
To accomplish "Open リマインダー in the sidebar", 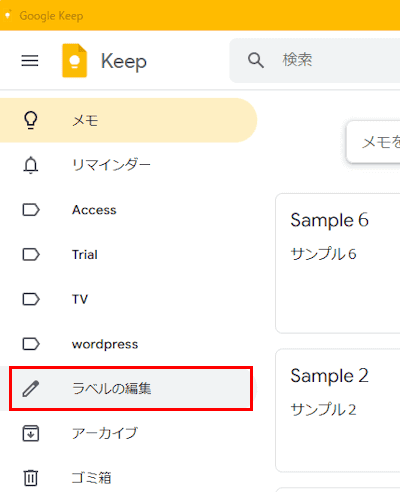I will coord(128,165).
